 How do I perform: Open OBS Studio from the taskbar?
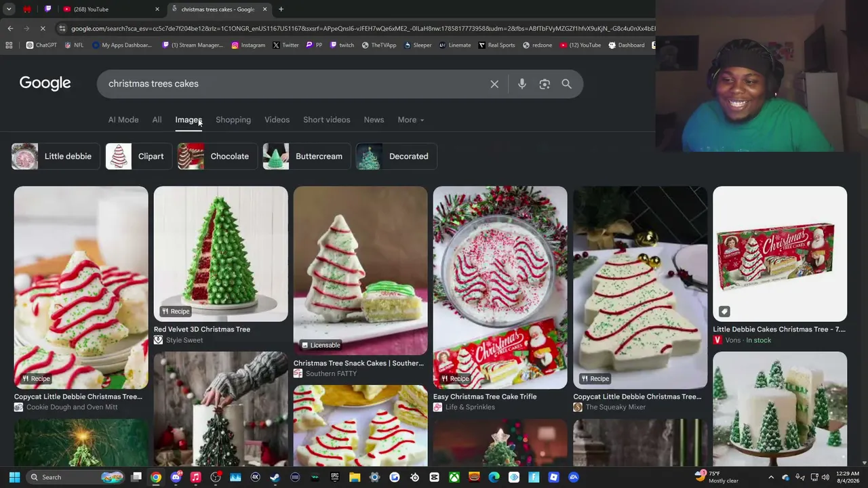(x=216, y=477)
